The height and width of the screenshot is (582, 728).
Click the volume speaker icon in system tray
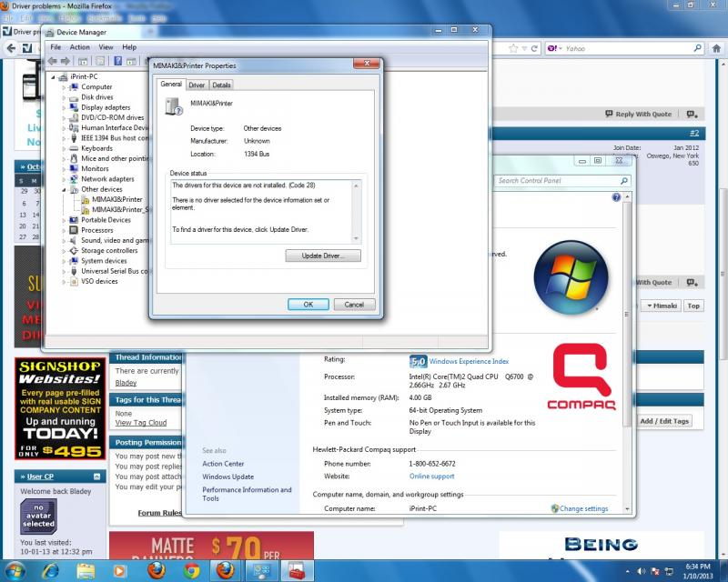pyautogui.click(x=642, y=571)
